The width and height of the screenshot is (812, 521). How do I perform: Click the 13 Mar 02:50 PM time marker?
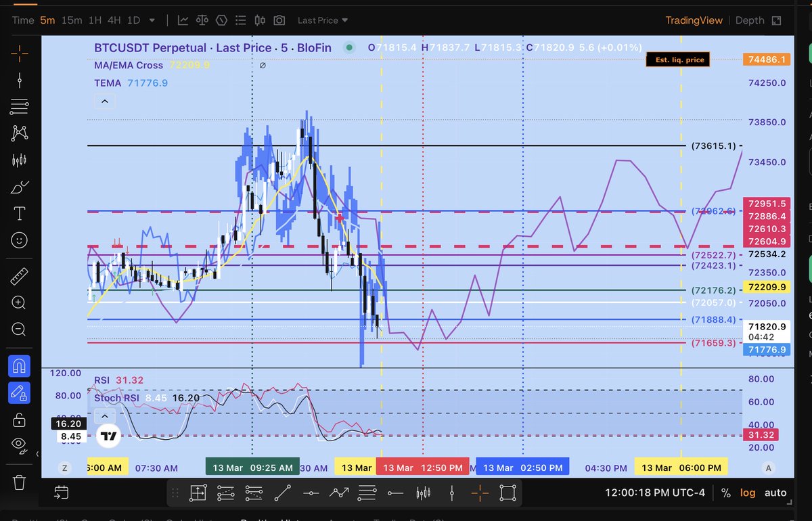point(522,468)
